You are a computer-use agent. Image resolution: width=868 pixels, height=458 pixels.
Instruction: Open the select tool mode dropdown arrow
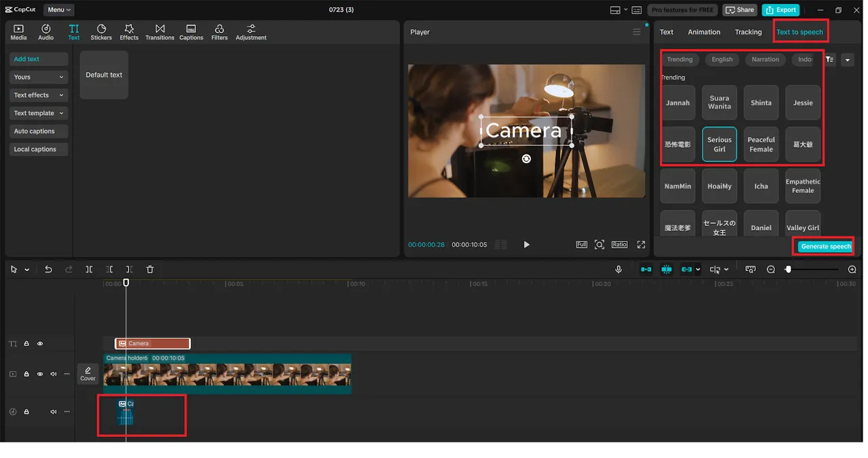pyautogui.click(x=27, y=270)
